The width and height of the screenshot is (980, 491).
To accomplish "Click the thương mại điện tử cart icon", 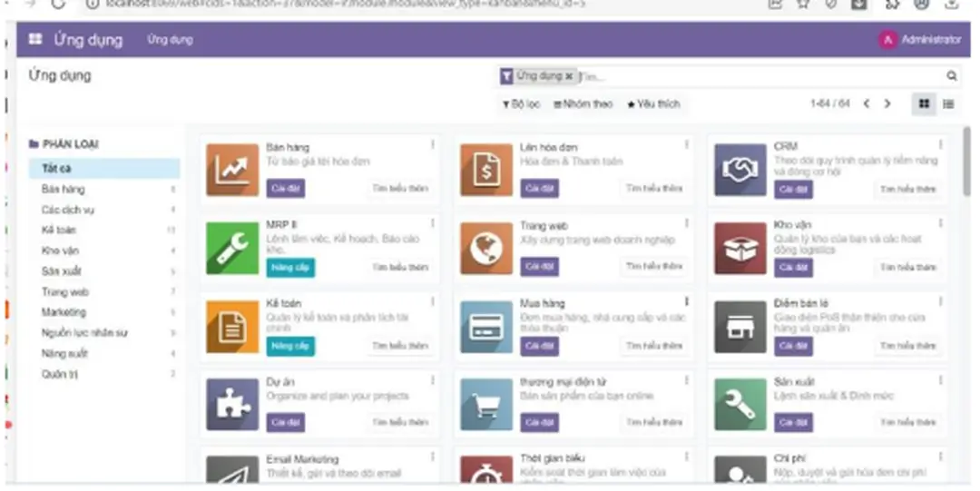I will (x=486, y=404).
